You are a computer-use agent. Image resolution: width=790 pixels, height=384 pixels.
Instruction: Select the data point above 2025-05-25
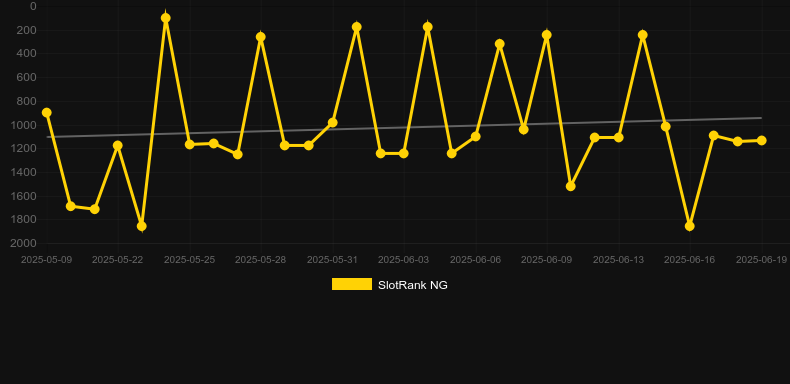(x=189, y=145)
